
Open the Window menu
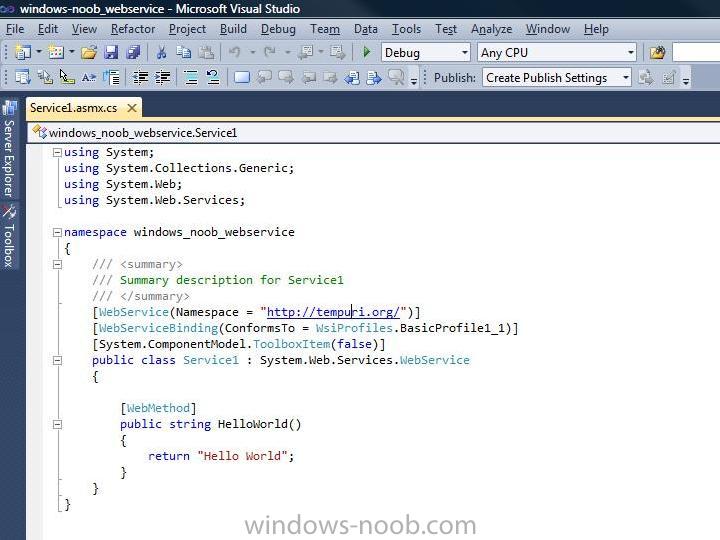pyautogui.click(x=548, y=29)
